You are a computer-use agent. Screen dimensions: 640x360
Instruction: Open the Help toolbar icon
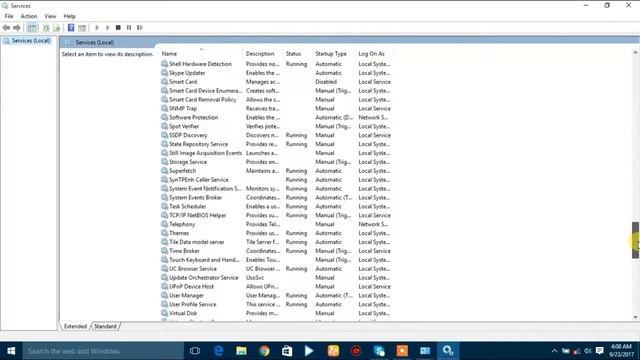pos(71,28)
